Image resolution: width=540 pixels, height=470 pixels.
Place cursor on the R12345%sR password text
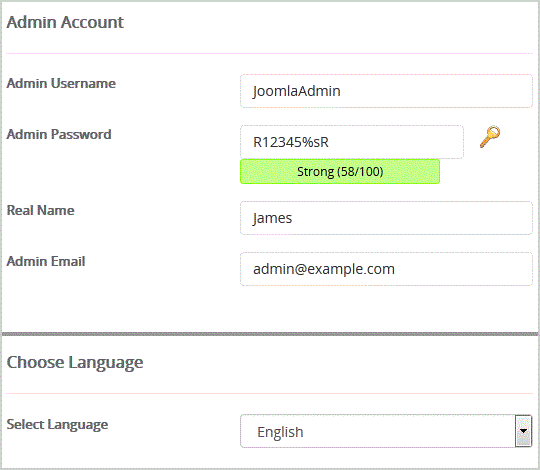[x=291, y=142]
